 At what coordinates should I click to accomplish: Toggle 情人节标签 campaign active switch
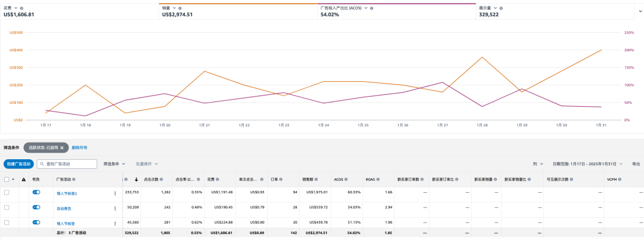(x=36, y=222)
